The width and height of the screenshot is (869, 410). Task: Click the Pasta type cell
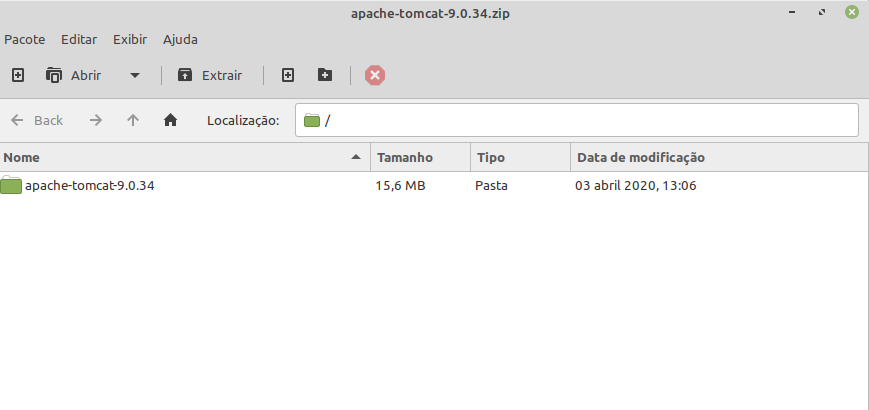click(491, 186)
